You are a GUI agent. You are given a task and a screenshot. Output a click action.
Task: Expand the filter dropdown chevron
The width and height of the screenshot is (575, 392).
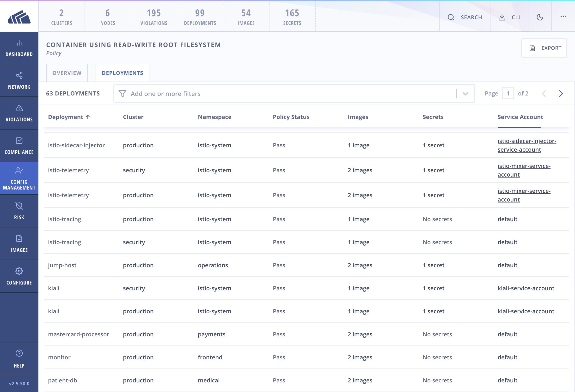(x=465, y=94)
